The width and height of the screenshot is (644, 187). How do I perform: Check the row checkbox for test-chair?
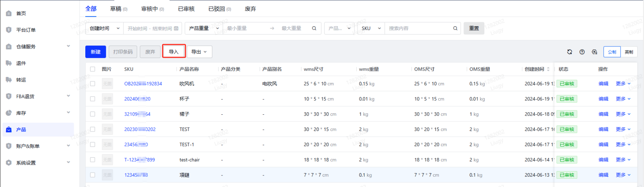pyautogui.click(x=92, y=160)
